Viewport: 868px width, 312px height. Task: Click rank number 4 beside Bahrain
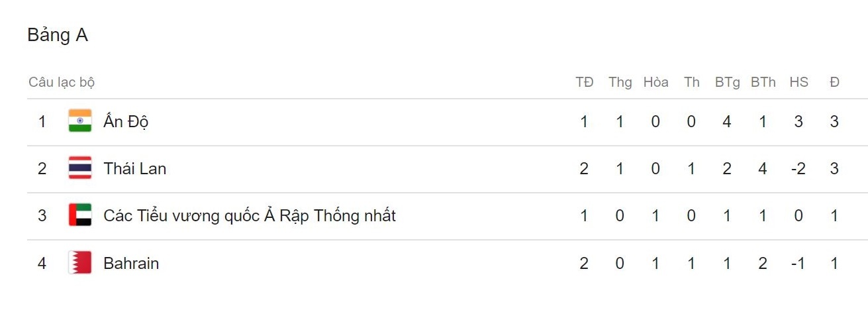pos(42,264)
